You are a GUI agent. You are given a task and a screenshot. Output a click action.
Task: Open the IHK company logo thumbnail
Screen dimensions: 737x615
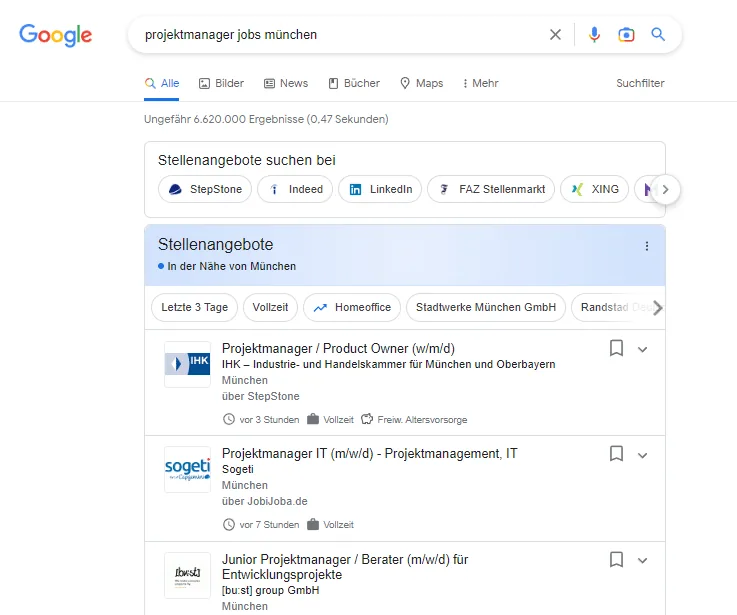tap(187, 364)
